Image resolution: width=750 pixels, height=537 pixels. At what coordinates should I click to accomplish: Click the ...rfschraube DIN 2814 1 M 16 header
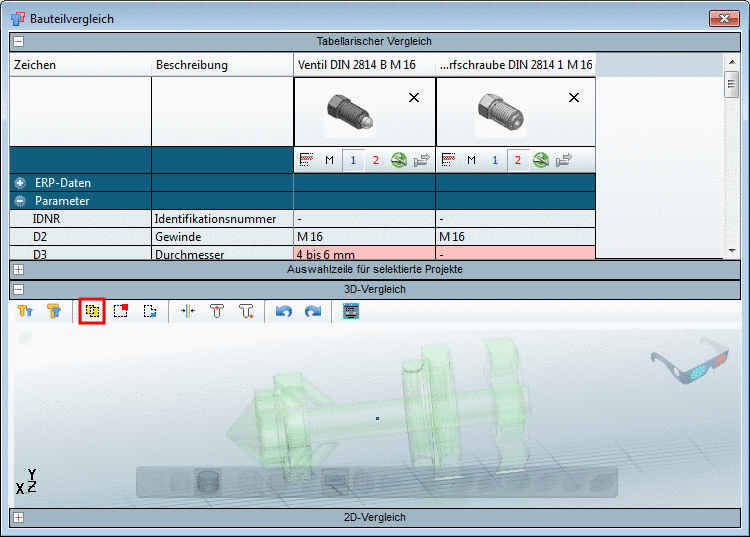tap(516, 65)
